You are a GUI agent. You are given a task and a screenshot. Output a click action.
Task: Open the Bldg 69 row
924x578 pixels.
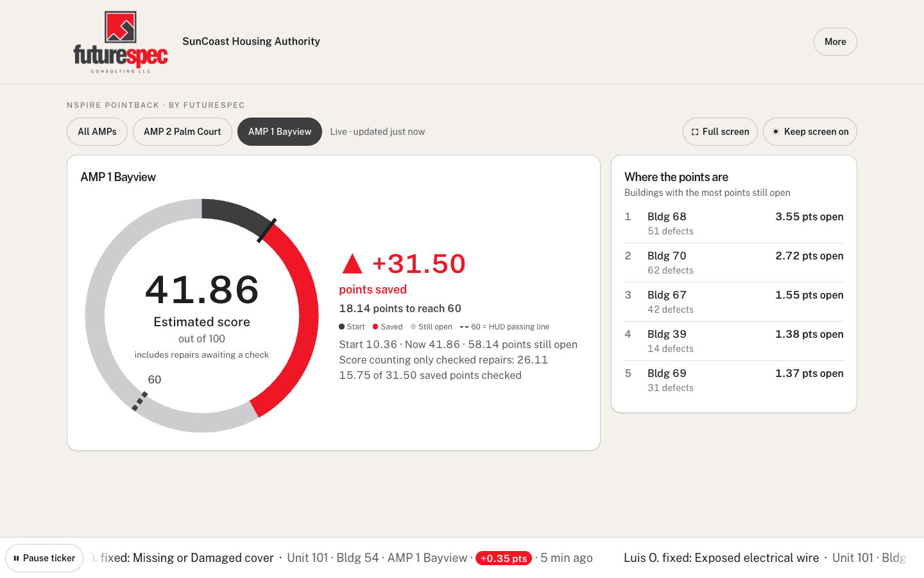[734, 380]
